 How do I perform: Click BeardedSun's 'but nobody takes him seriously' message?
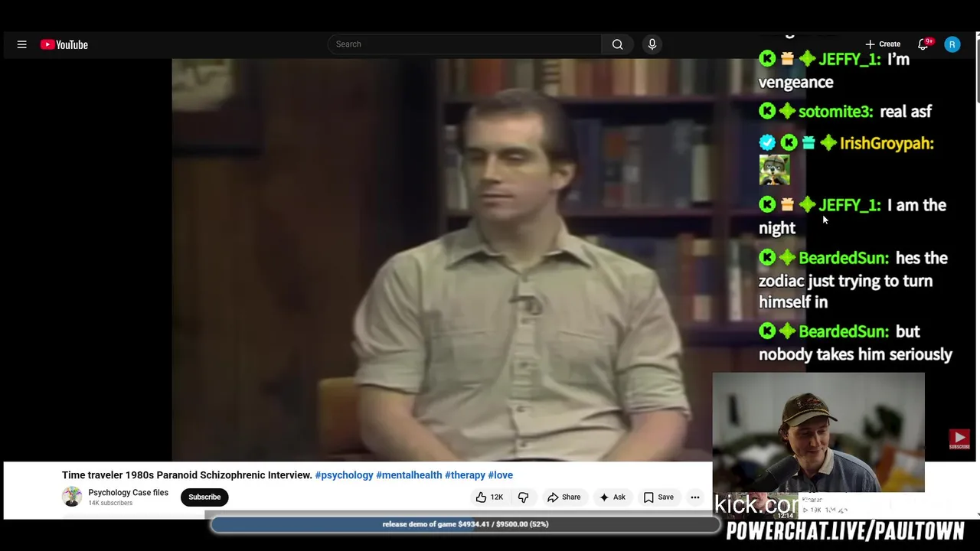[x=855, y=343]
